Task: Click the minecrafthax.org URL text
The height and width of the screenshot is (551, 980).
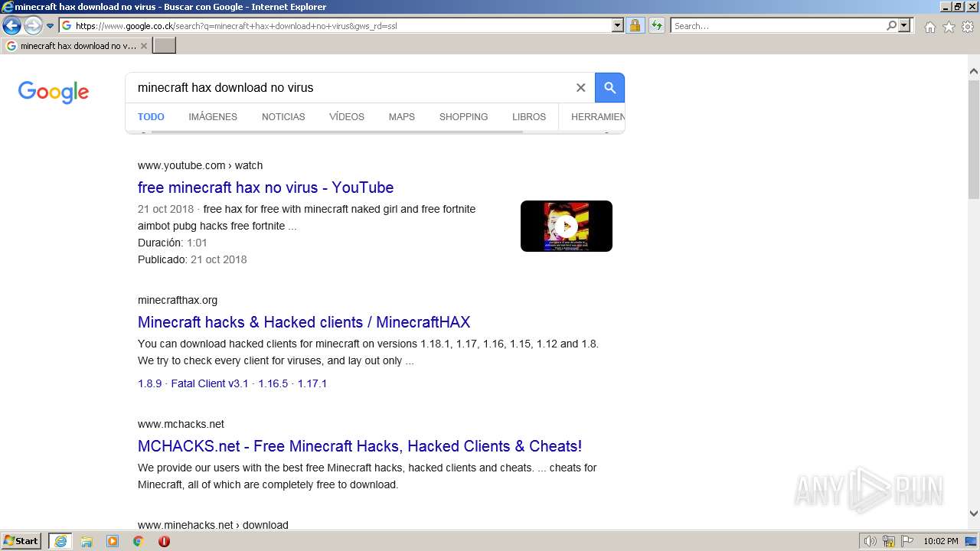Action: [x=178, y=300]
